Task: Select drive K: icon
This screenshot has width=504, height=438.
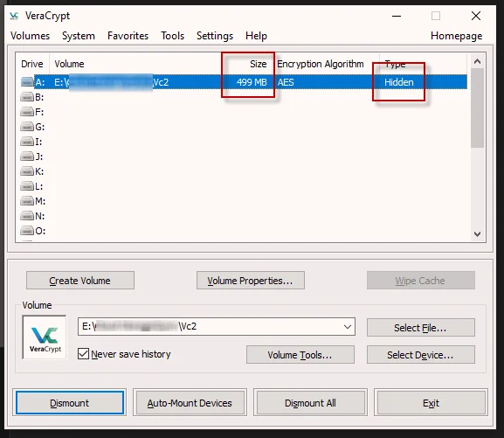Action: [x=27, y=170]
